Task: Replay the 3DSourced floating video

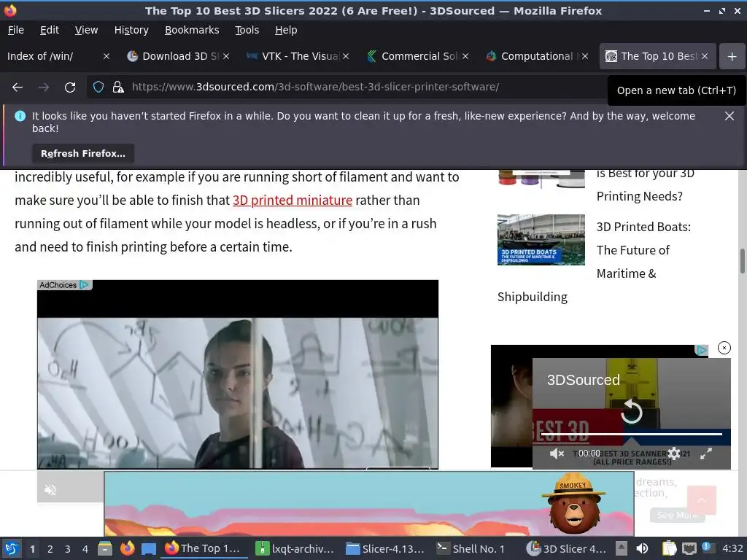Action: 631,412
